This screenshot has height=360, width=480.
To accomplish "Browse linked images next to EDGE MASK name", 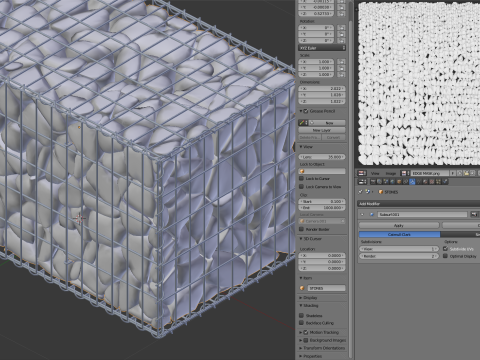I will tap(405, 173).
